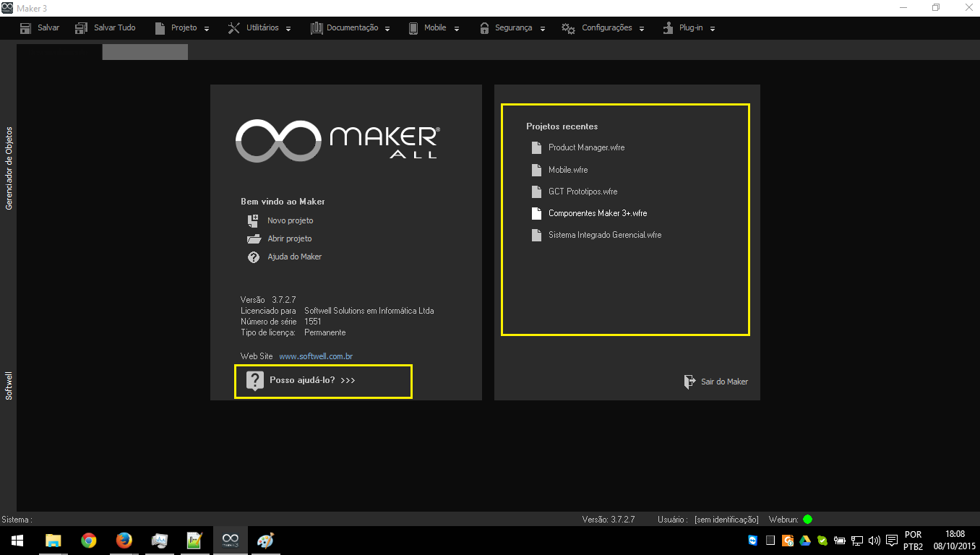
Task: Click the Sair do Maker exit icon
Action: [690, 382]
